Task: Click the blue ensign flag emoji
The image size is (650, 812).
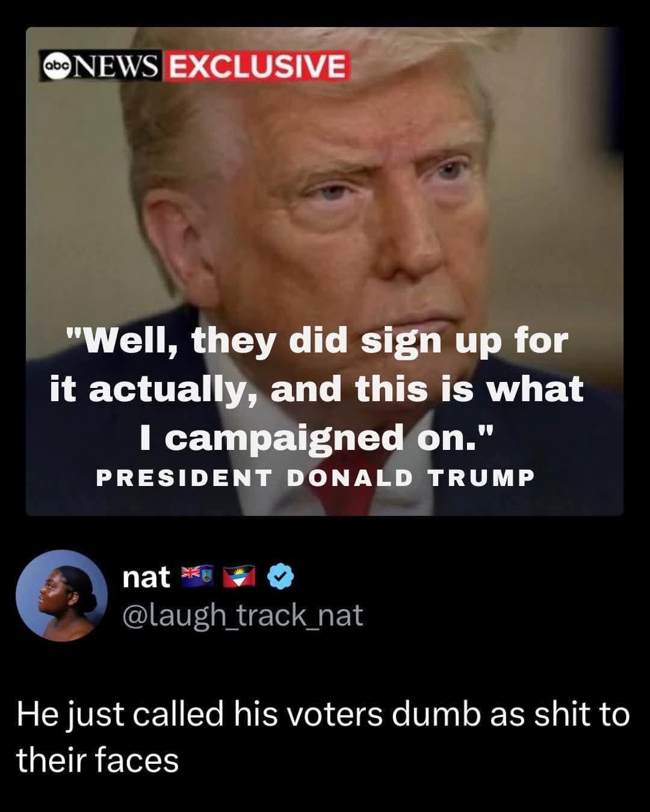Action: pos(197,576)
